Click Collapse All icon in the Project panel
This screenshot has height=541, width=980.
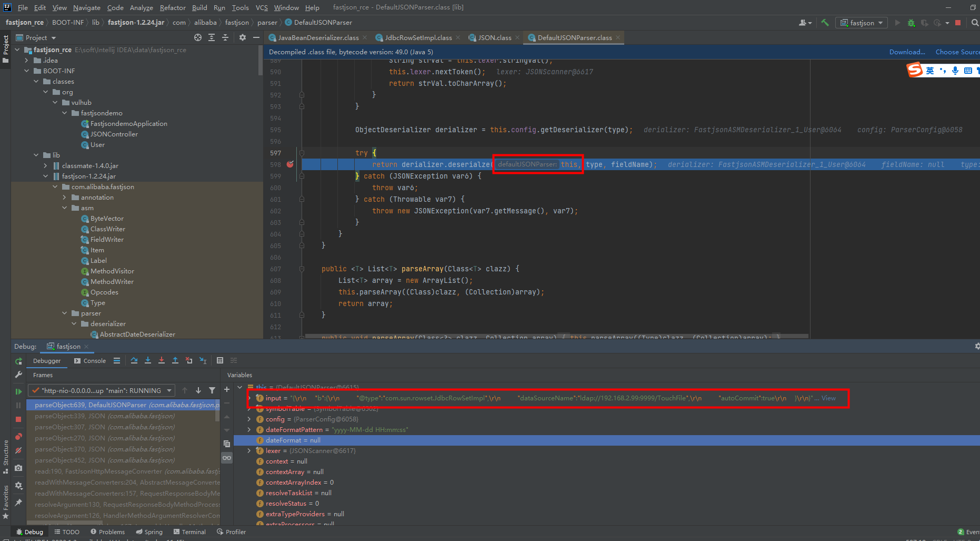pos(225,37)
